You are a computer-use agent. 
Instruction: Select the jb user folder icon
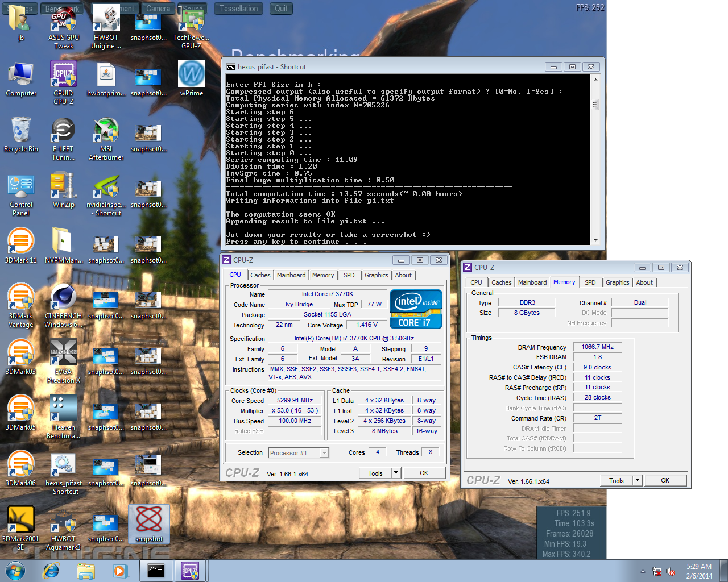(21, 24)
